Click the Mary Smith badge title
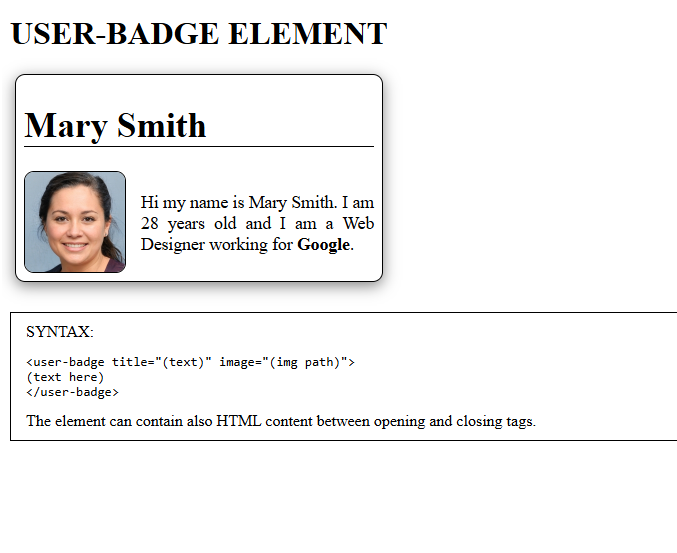Screen dimensions: 677x553 pos(115,126)
